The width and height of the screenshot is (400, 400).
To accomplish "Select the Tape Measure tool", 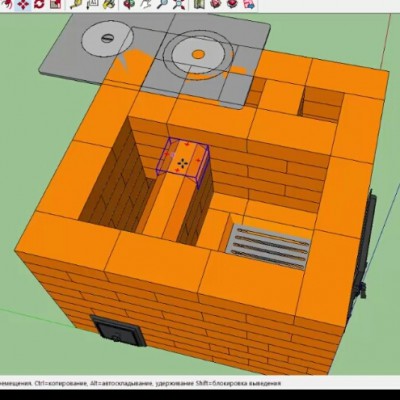I will (76, 4).
